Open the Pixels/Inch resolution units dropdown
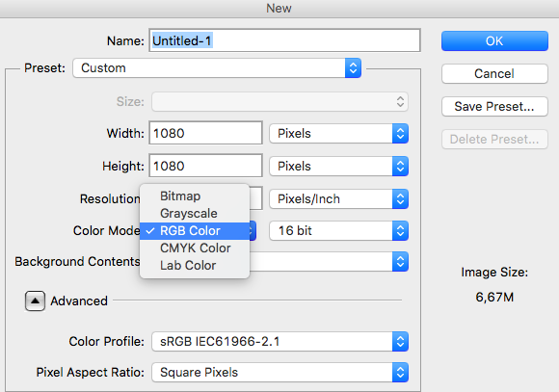Image resolution: width=559 pixels, height=392 pixels. point(338,198)
